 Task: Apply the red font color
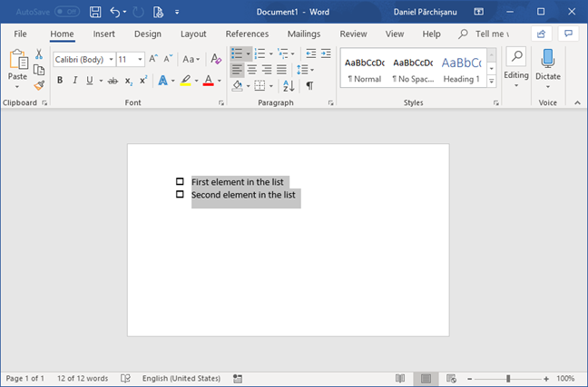tap(209, 81)
